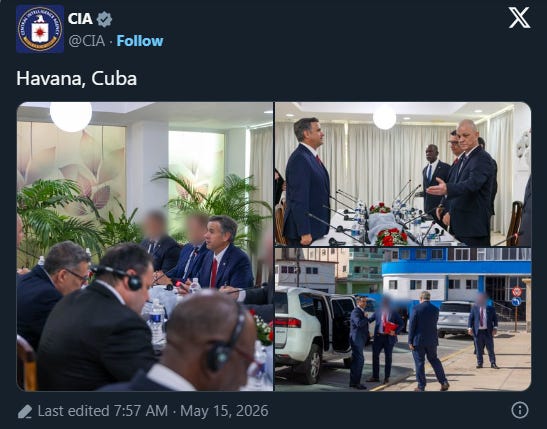Screen dimensions: 547x429
Task: Click the CIA seal profile avatar
Action: click(40, 29)
